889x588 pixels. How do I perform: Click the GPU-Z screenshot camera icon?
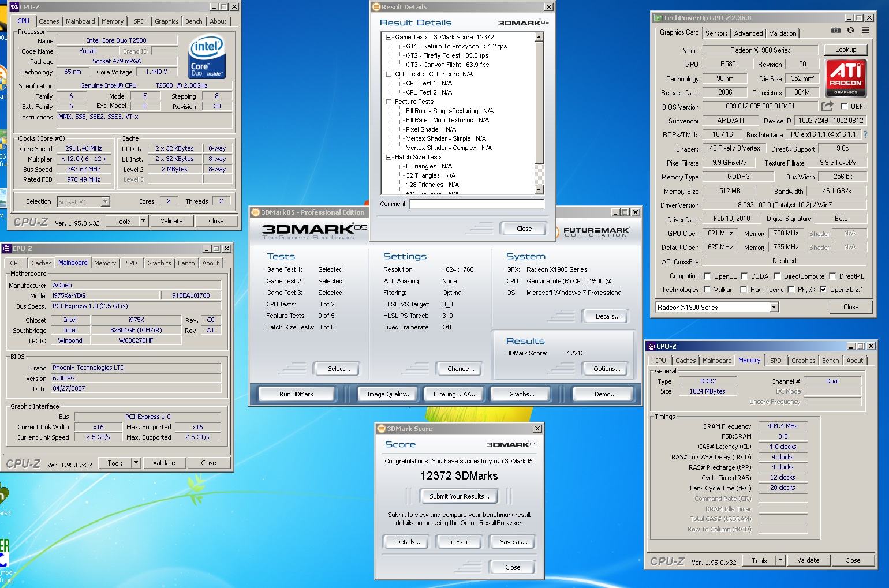click(835, 31)
